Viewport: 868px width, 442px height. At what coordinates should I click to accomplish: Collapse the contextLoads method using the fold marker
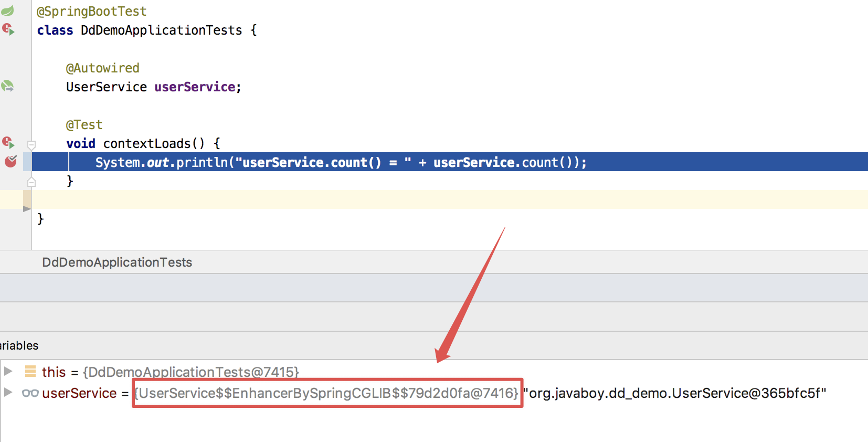pyautogui.click(x=31, y=145)
